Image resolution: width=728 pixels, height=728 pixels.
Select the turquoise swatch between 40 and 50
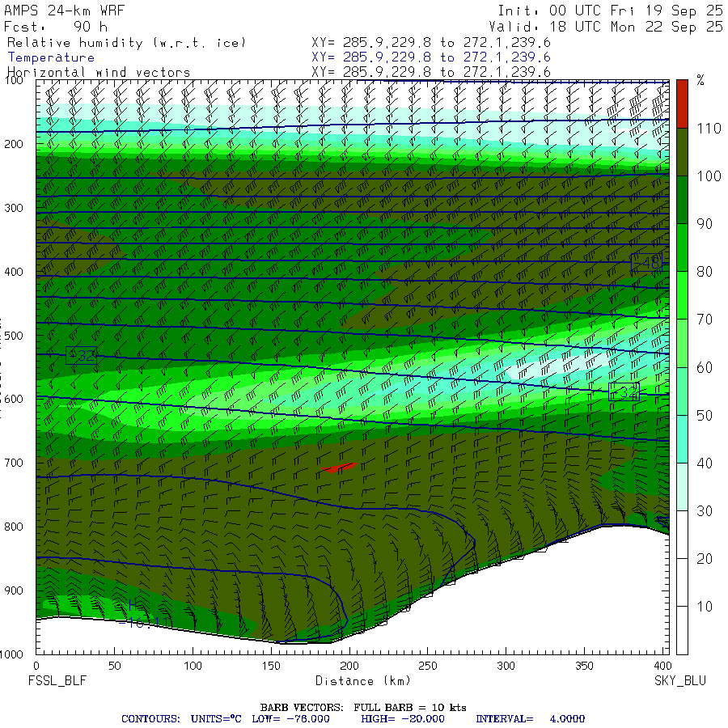tap(682, 438)
